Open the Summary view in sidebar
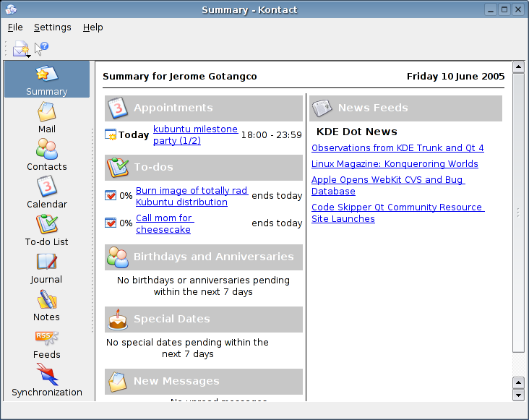The height and width of the screenshot is (420, 529). point(47,80)
